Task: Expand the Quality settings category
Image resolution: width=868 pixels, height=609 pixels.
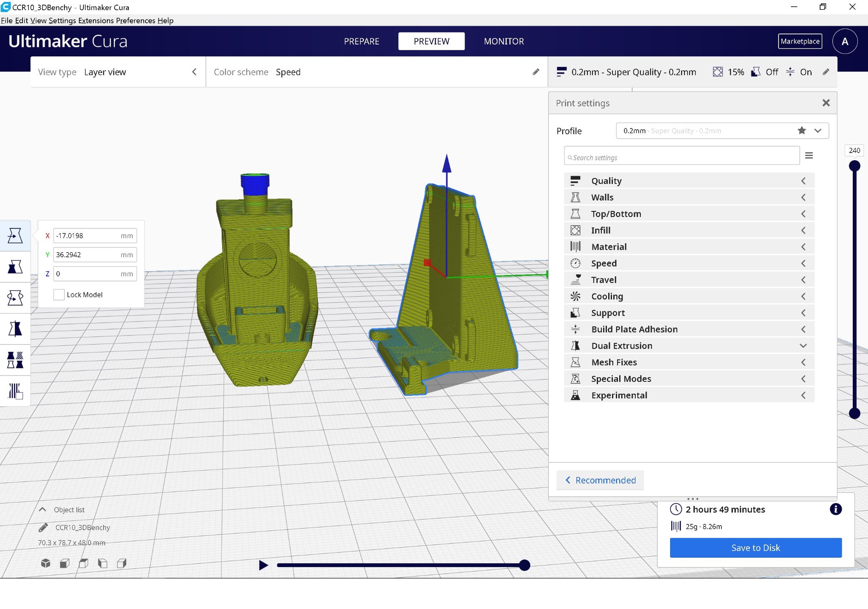Action: tap(689, 181)
